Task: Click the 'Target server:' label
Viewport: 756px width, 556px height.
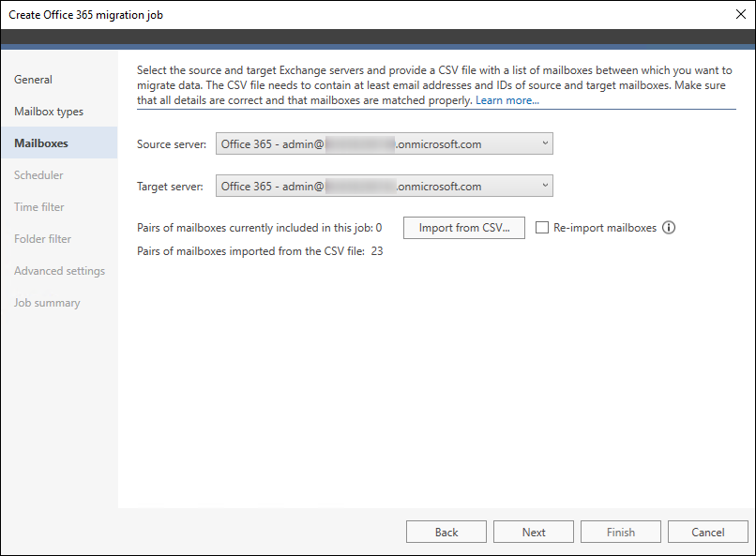Action: (170, 187)
